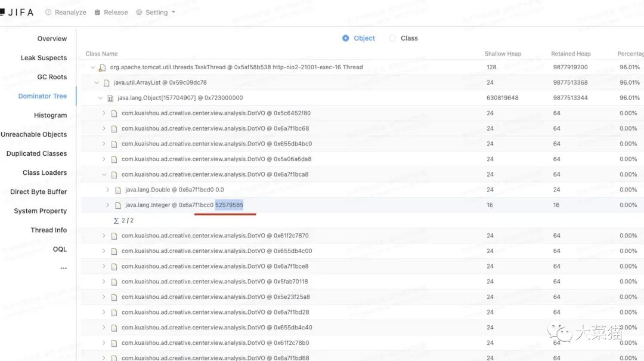Expand DotVO @ 0x5e23f25a8
Screen dimensions: 644x361
coord(104,297)
